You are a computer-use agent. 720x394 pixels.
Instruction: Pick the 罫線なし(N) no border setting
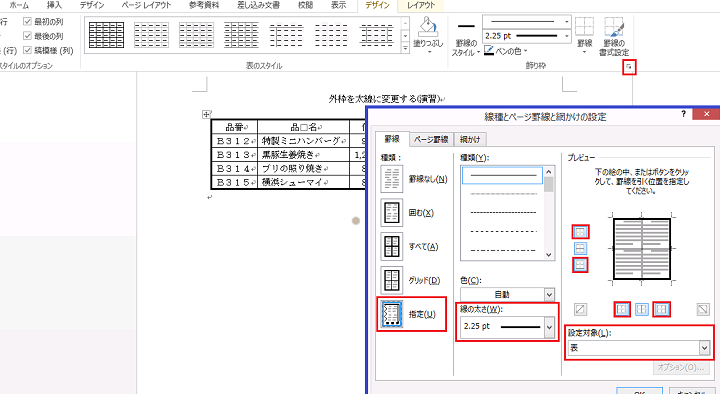point(392,179)
